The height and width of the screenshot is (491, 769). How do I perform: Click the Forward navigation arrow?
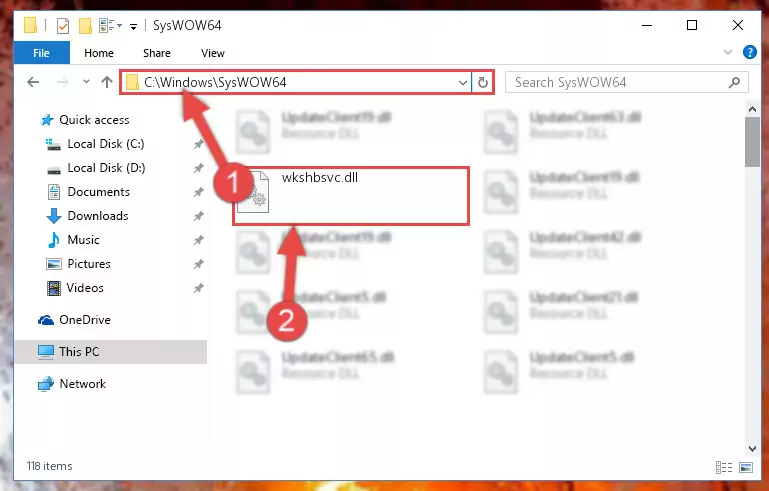click(x=62, y=82)
